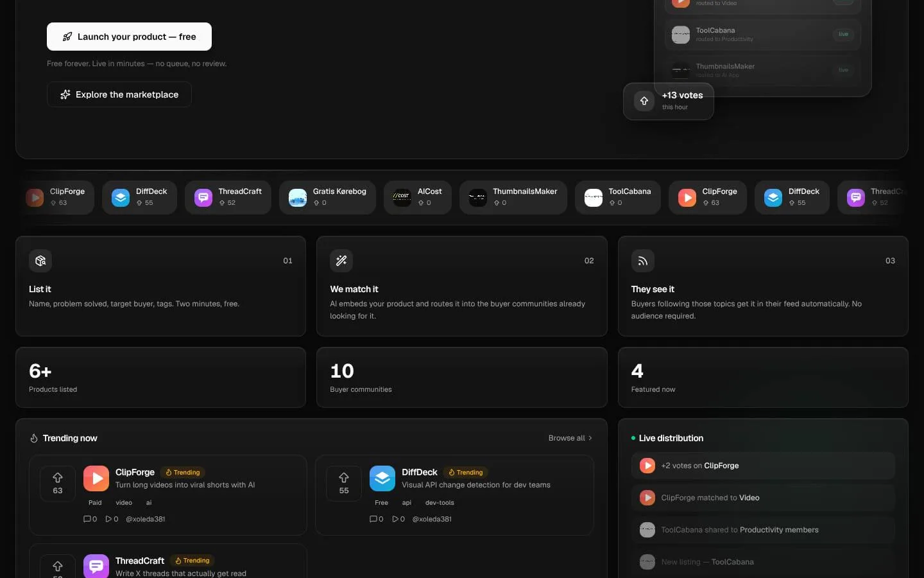Open @xoleda381 profile on DiffDeck card
924x578 pixels.
coord(432,519)
